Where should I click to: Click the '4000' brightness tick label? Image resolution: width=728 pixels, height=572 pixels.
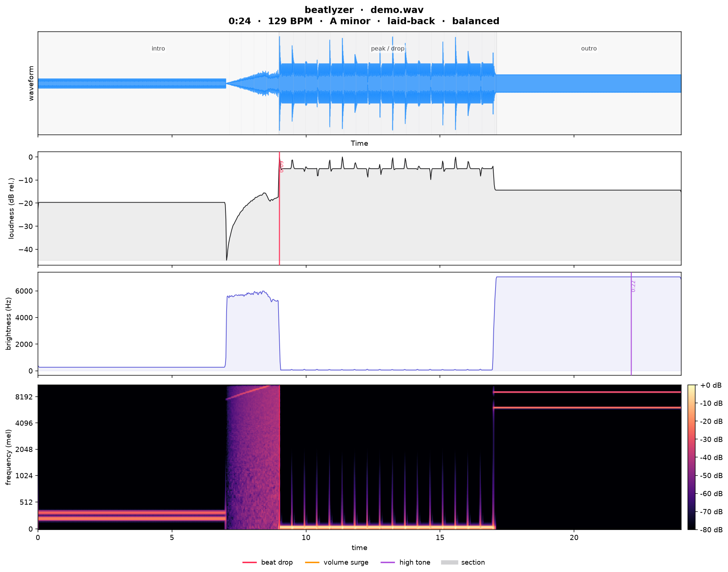tap(24, 317)
